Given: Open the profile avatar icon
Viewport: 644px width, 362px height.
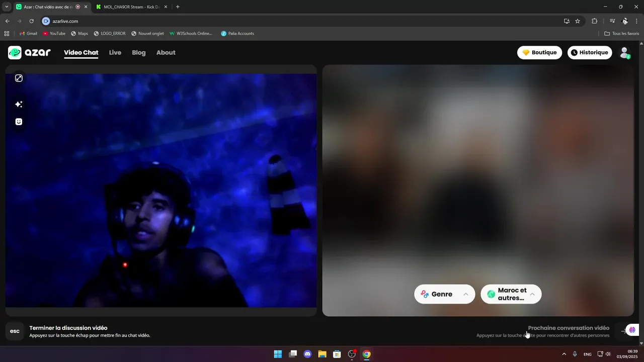Looking at the screenshot, I should click(624, 53).
